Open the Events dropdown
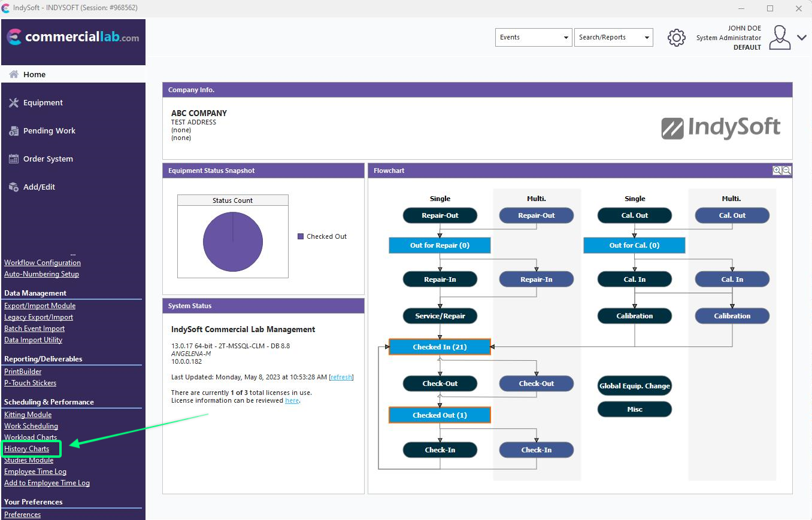812x520 pixels. 534,37
